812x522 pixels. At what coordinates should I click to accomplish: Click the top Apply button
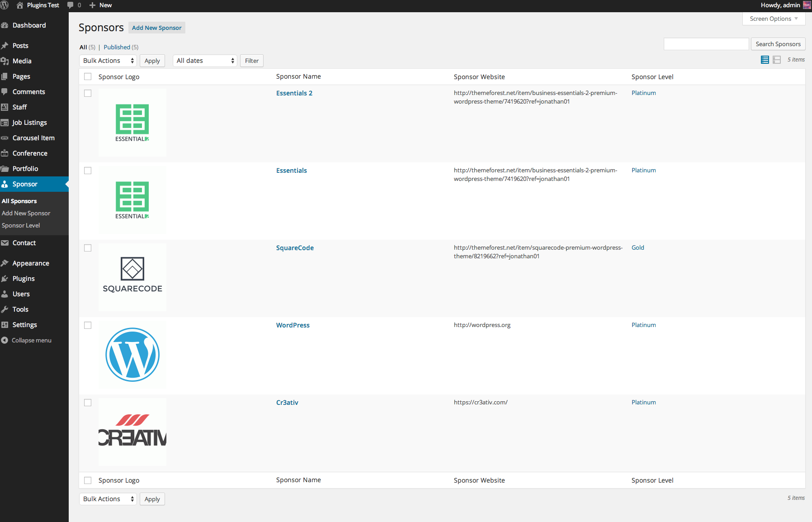coord(152,61)
